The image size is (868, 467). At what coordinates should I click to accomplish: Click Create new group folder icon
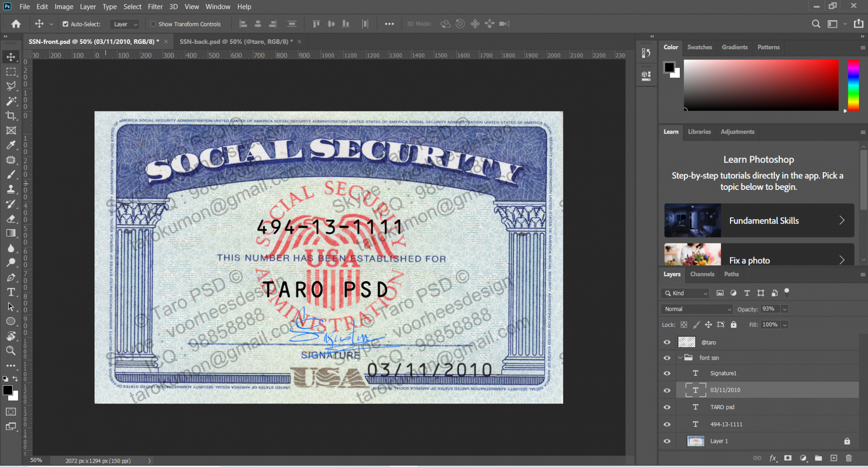pos(819,458)
